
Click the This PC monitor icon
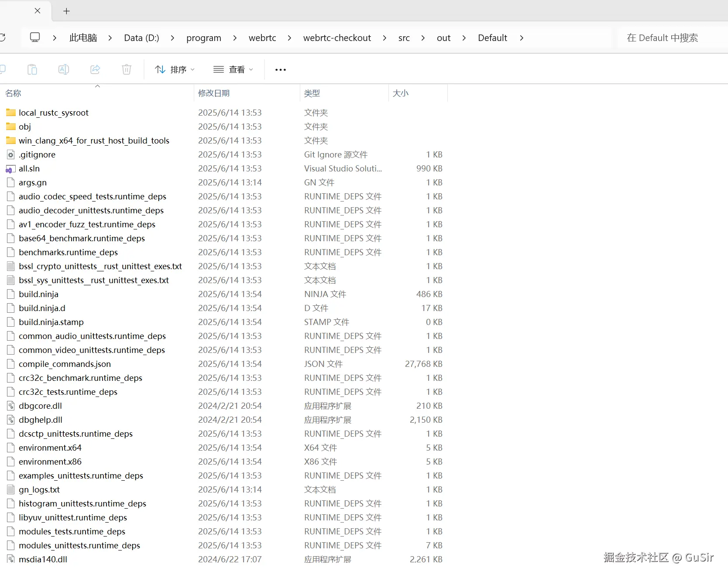35,38
